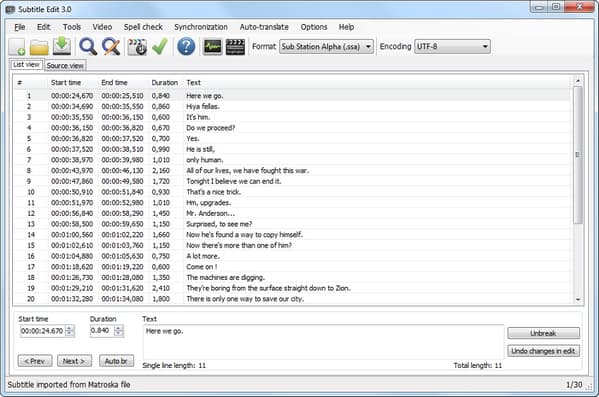Open a subtitle with the folder icon
This screenshot has width=599, height=397.
click(39, 47)
